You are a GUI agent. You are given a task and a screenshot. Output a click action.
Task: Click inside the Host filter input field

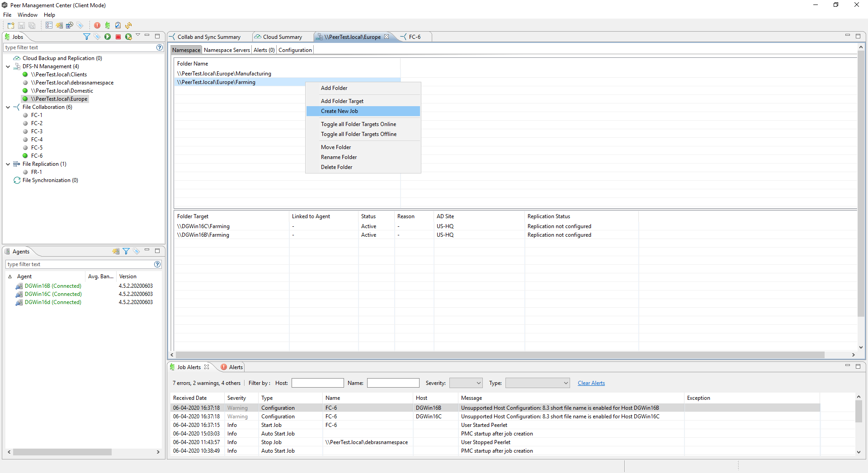pyautogui.click(x=317, y=383)
